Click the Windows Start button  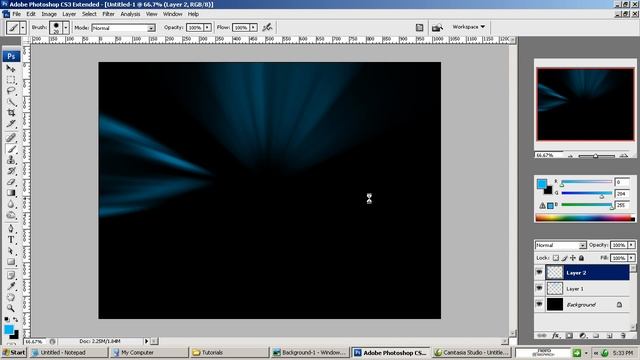coord(14,352)
